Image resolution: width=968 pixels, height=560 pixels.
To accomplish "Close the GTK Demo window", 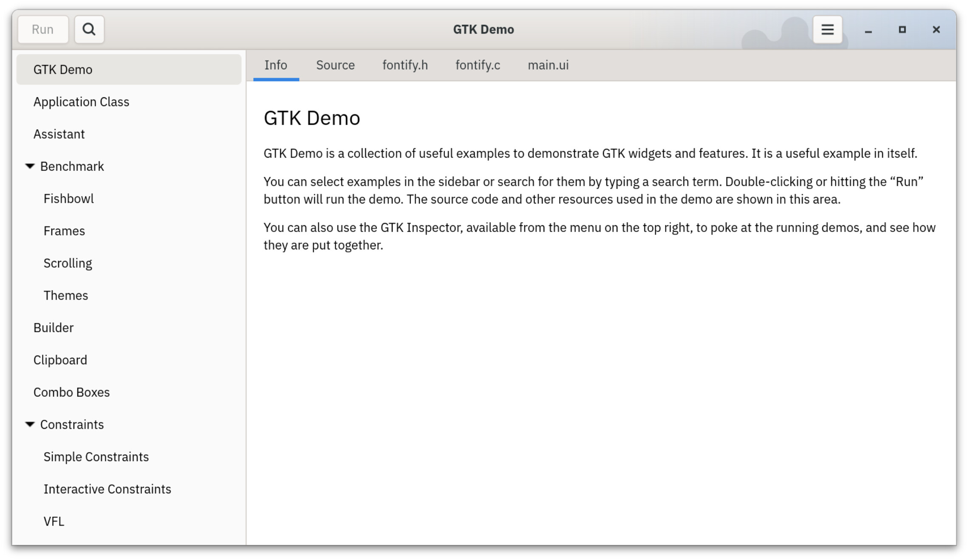I will (x=936, y=29).
